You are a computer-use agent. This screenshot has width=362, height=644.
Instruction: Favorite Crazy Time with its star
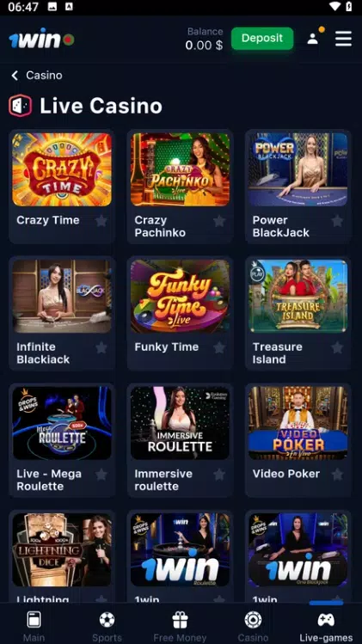pyautogui.click(x=101, y=221)
